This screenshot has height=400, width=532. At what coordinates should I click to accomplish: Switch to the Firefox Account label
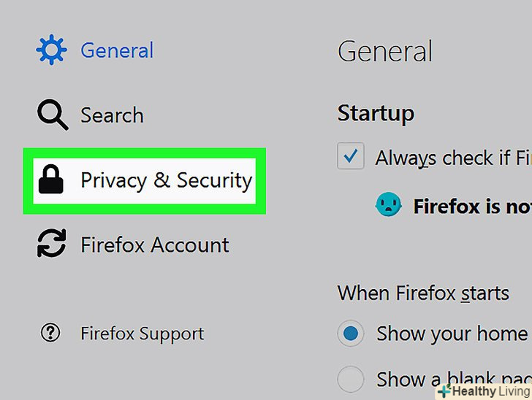[155, 245]
